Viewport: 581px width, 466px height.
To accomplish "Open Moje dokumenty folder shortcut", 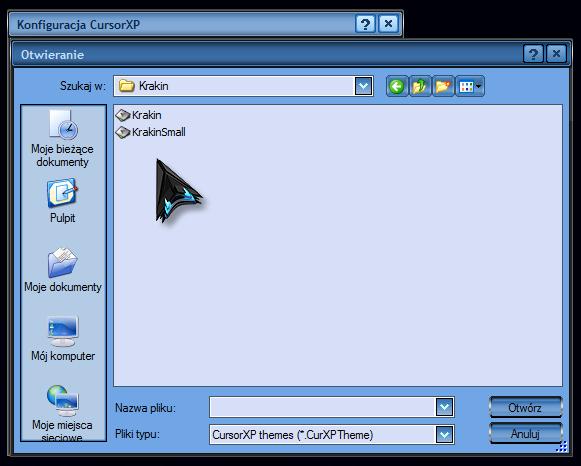I will (62, 270).
